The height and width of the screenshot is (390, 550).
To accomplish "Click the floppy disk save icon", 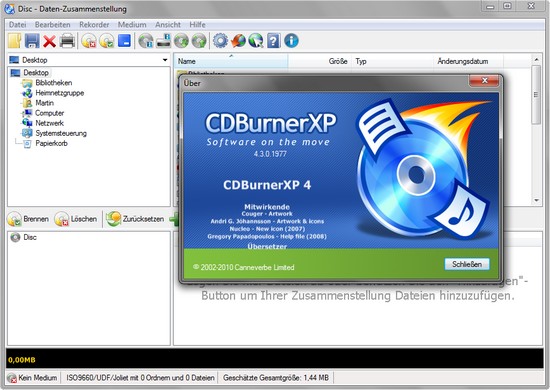I will 32,41.
